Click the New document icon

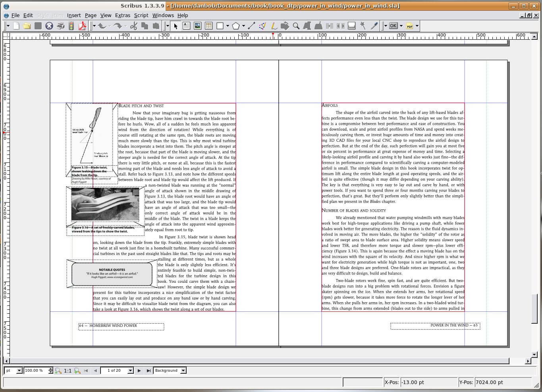pyautogui.click(x=16, y=26)
